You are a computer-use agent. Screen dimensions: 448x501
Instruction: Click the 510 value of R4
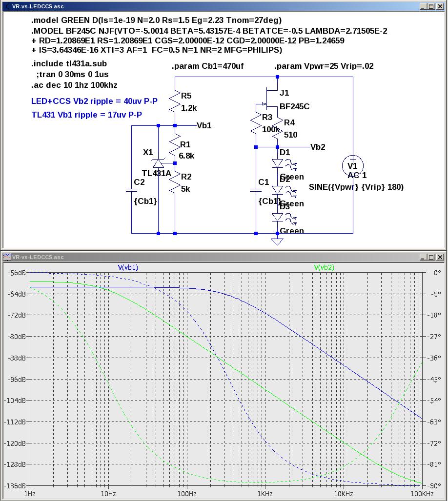(290, 135)
